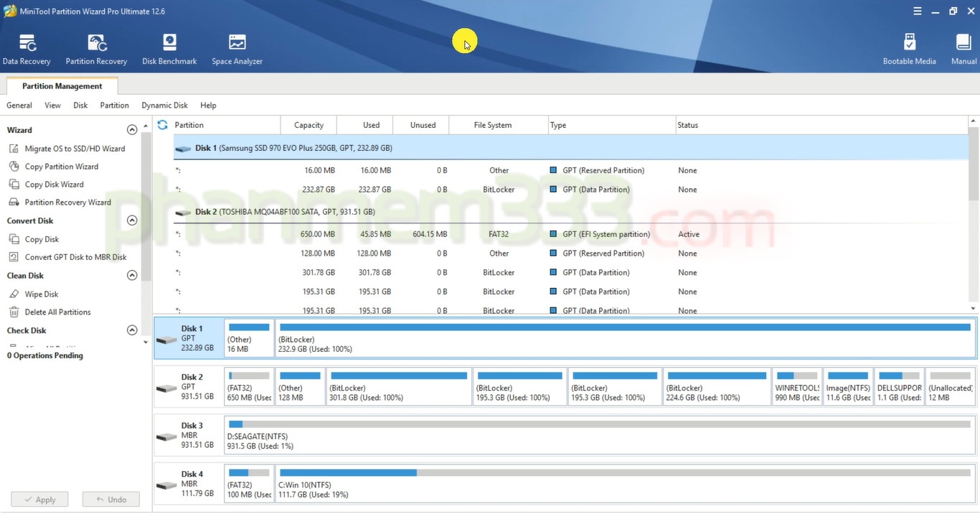Collapse the Convert Disk section
This screenshot has width=980, height=522.
[132, 220]
